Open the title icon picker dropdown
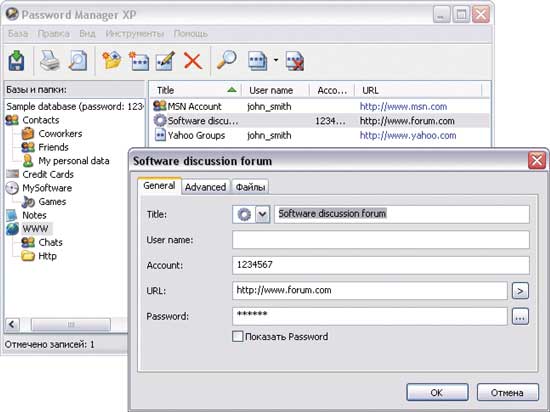 (x=262, y=214)
